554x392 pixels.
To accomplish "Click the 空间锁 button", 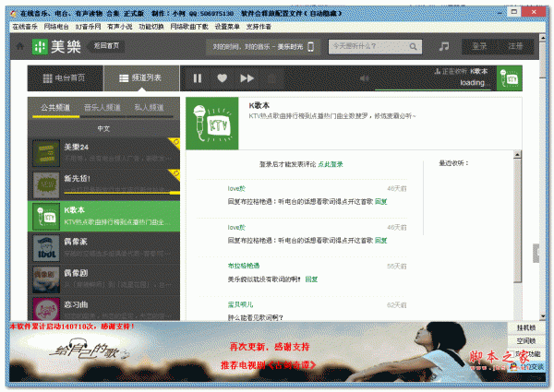I will [525, 341].
